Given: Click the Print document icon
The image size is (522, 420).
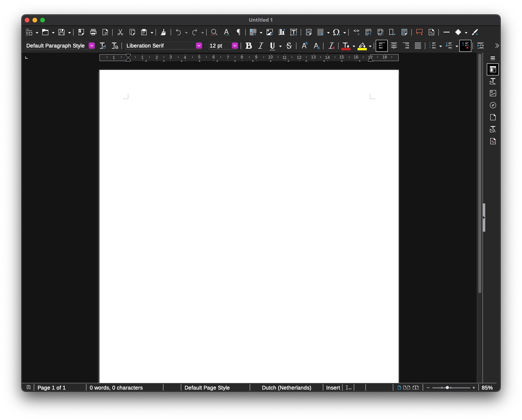Looking at the screenshot, I should point(93,32).
